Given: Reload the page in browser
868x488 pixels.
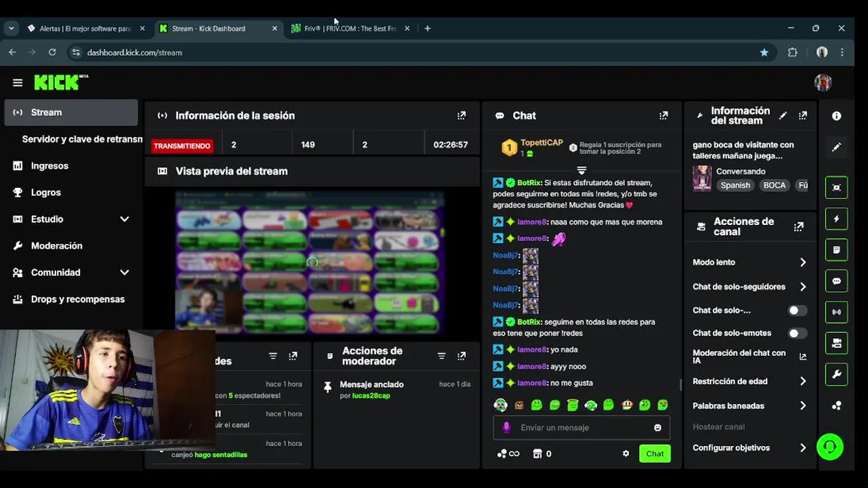Looking at the screenshot, I should click(52, 52).
